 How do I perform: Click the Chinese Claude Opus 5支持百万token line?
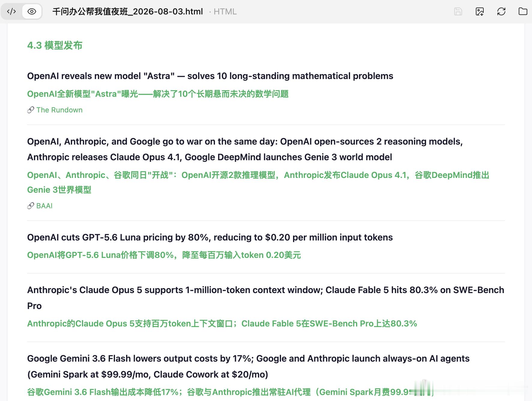coord(222,324)
